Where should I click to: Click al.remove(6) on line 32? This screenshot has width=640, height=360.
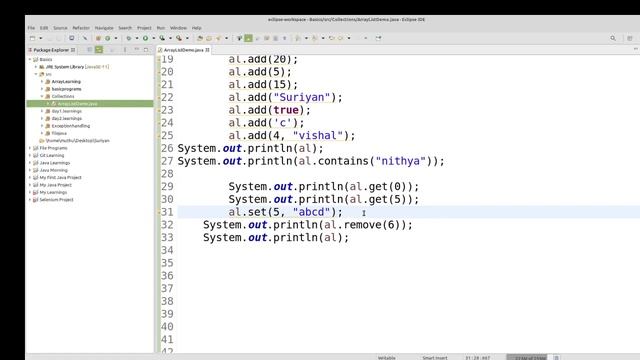[362, 224]
